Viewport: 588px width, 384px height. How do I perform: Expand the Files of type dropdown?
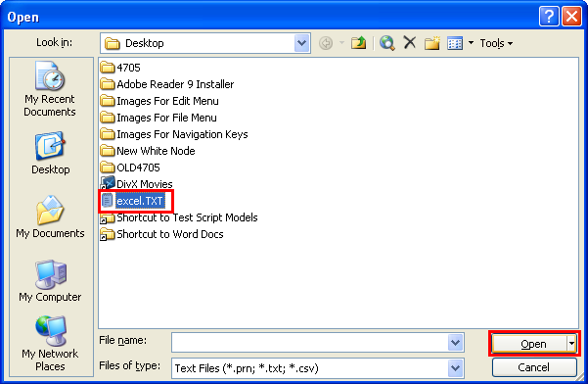click(x=455, y=368)
